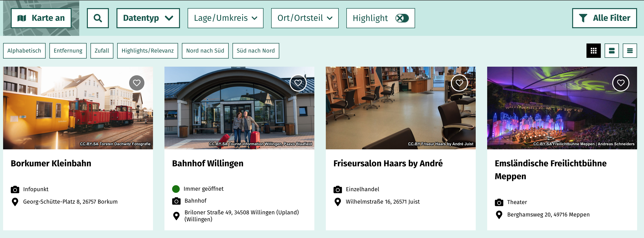Select the Nord nach Süd sorting
Screen dimensions: 644x238
(x=205, y=51)
